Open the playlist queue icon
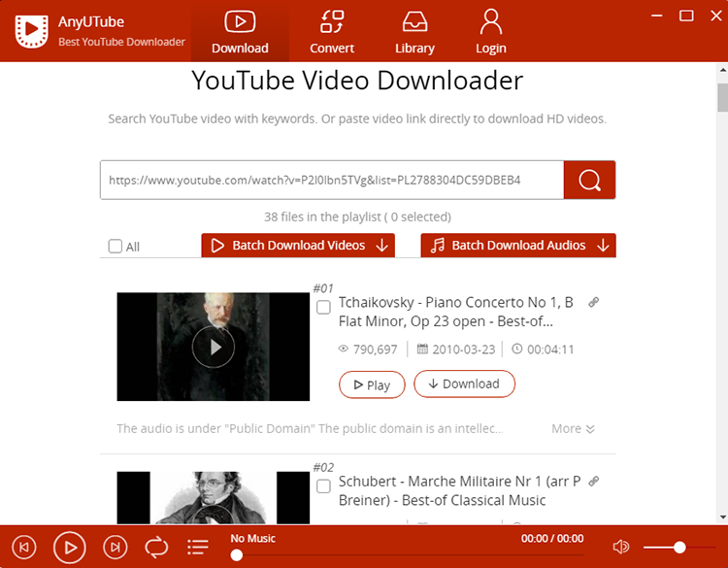Image resolution: width=728 pixels, height=568 pixels. (x=198, y=547)
